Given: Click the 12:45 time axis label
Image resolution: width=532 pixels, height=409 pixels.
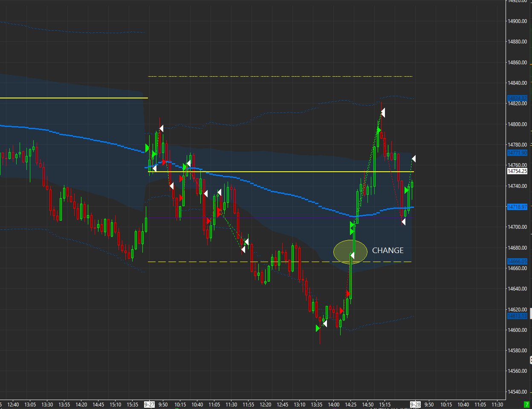Looking at the screenshot, I should tap(283, 405).
